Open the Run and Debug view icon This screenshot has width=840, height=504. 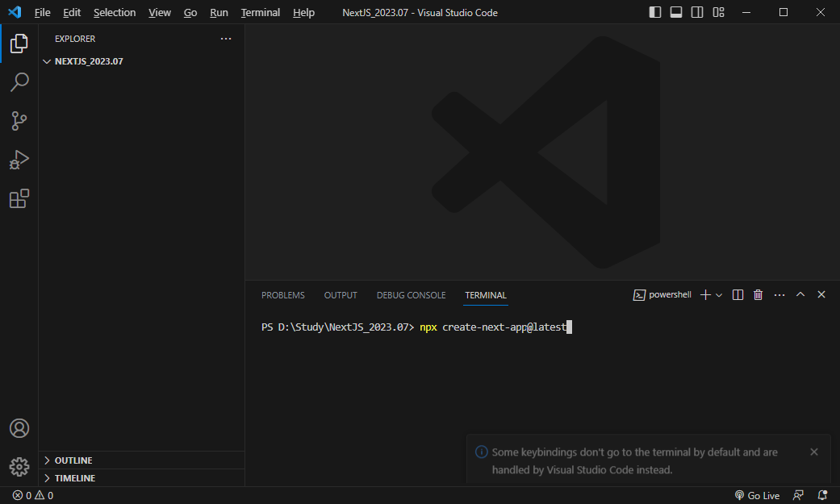click(x=19, y=160)
